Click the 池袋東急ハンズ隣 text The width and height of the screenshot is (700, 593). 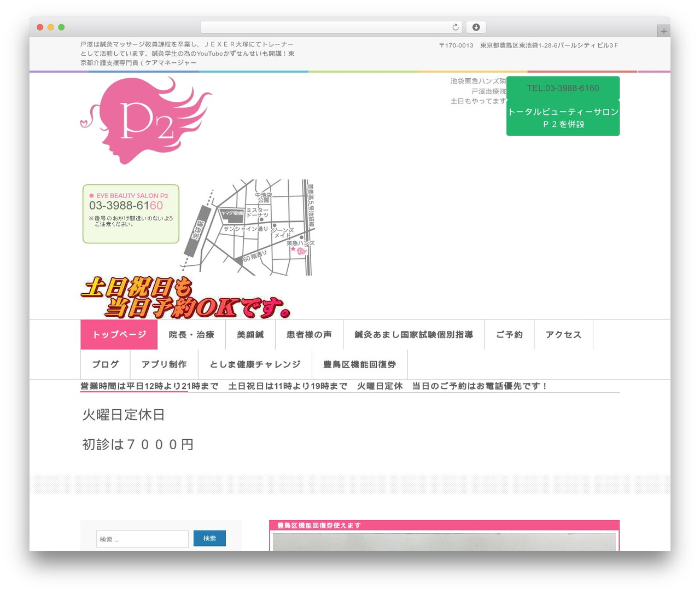coord(478,81)
